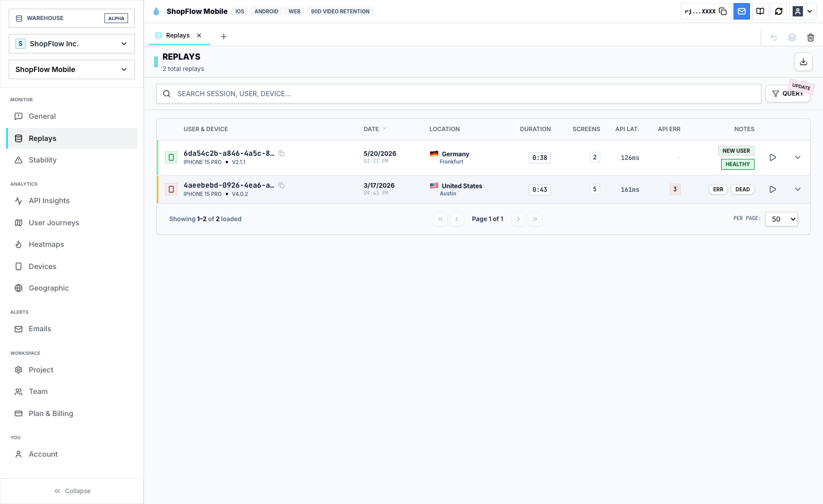Open Project settings in the sidebar

(71, 370)
